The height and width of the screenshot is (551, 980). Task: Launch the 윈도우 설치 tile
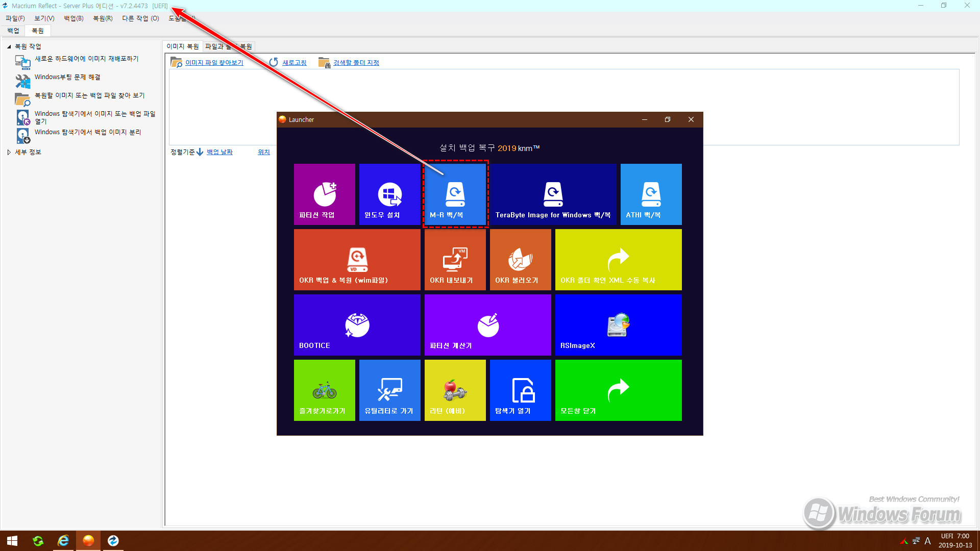point(389,194)
